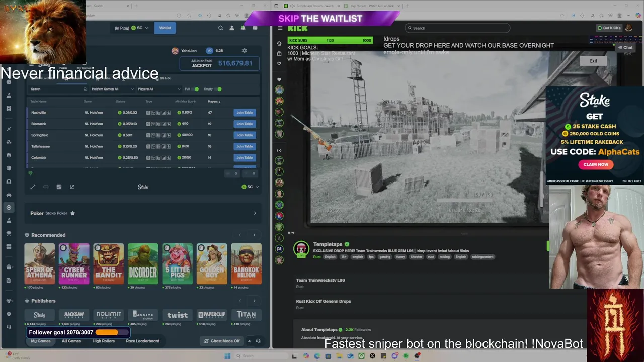Go to Kick home icon in sidebar
This screenshot has height=362, width=644.
279,43
